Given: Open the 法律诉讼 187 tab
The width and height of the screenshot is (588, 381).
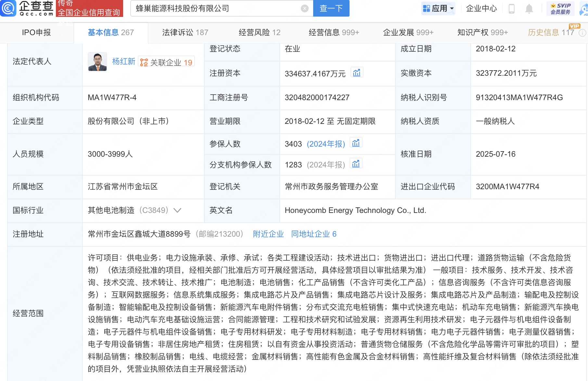Looking at the screenshot, I should (x=185, y=33).
